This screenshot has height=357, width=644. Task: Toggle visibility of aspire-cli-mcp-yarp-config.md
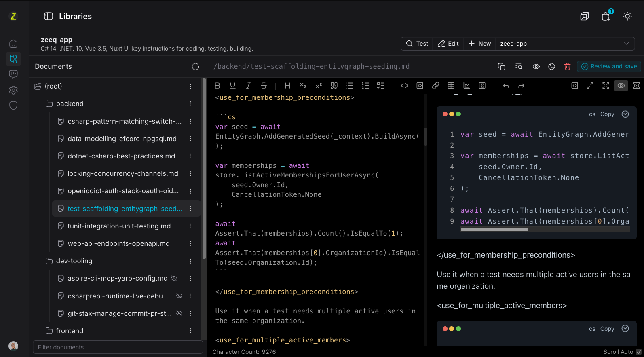[x=174, y=279]
